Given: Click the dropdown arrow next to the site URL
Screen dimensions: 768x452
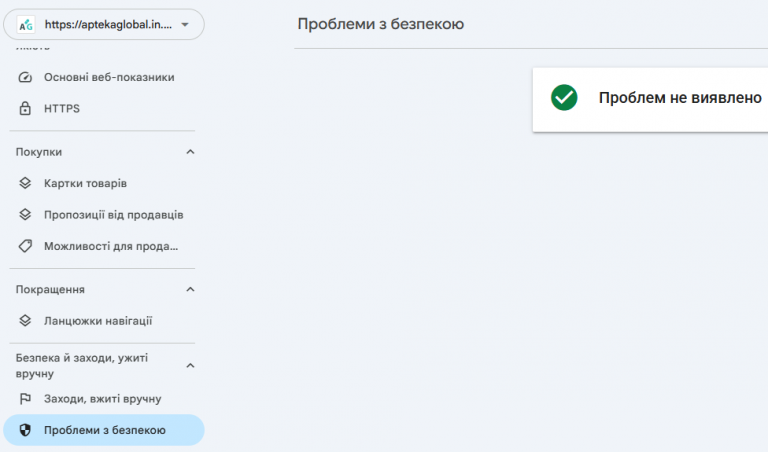Looking at the screenshot, I should click(185, 24).
